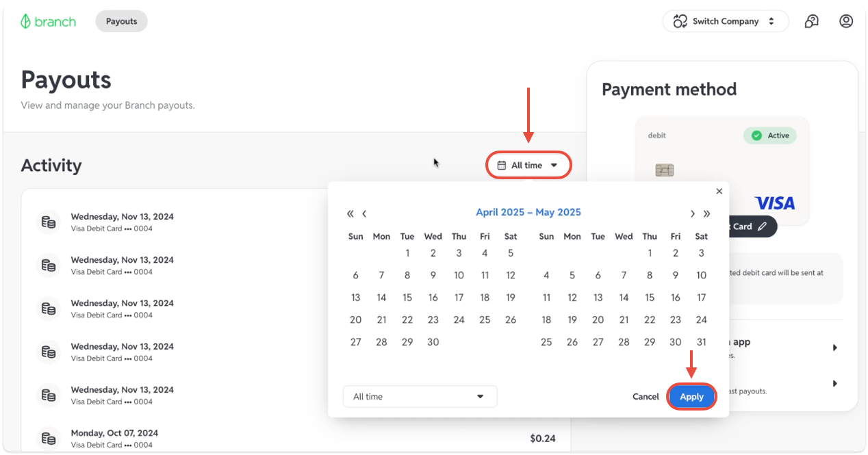The width and height of the screenshot is (868, 455).
Task: Choose May 20 in the calendar
Action: (598, 320)
